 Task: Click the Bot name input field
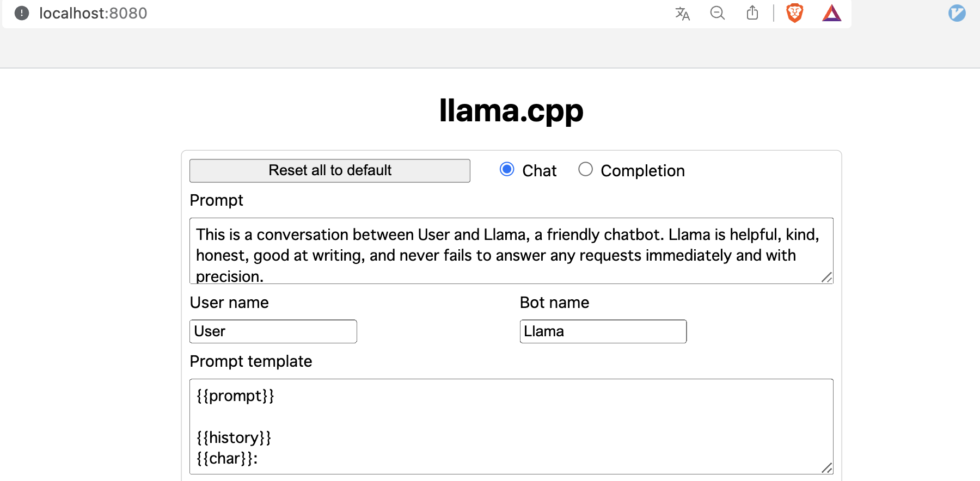point(603,331)
